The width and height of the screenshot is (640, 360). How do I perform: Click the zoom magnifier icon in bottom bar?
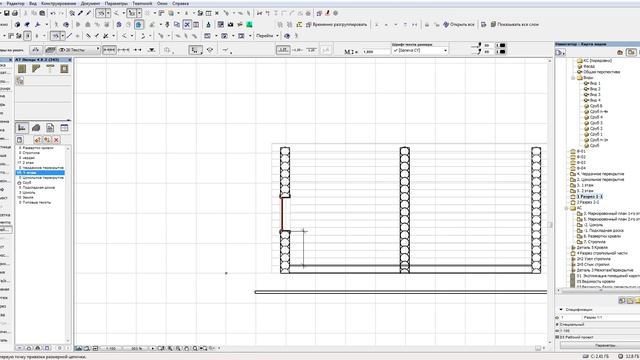[x=195, y=348]
